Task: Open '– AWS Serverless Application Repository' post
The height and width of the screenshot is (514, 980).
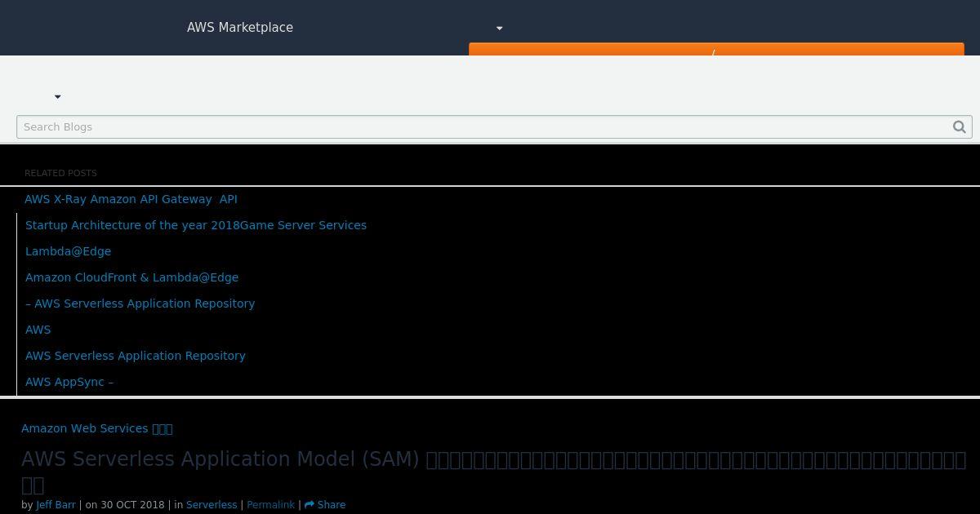Action: pyautogui.click(x=140, y=304)
